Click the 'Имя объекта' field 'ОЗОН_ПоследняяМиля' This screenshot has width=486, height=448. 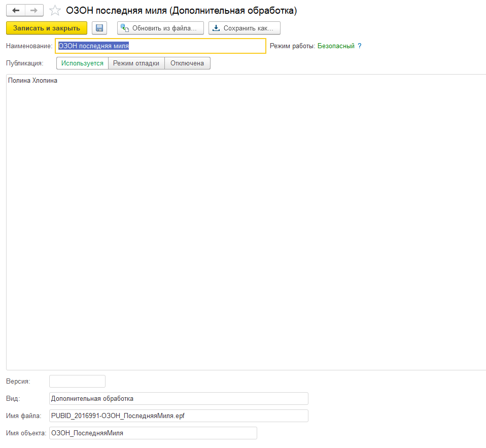pyautogui.click(x=153, y=433)
